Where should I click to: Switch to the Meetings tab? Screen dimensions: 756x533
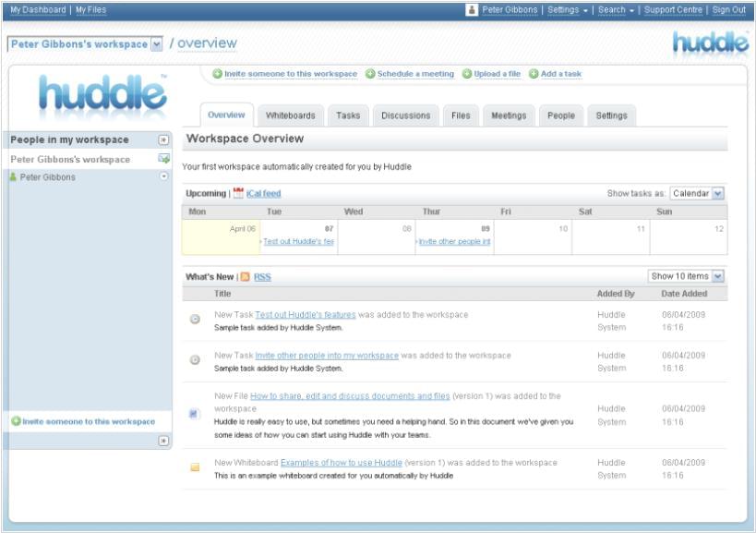coord(509,115)
